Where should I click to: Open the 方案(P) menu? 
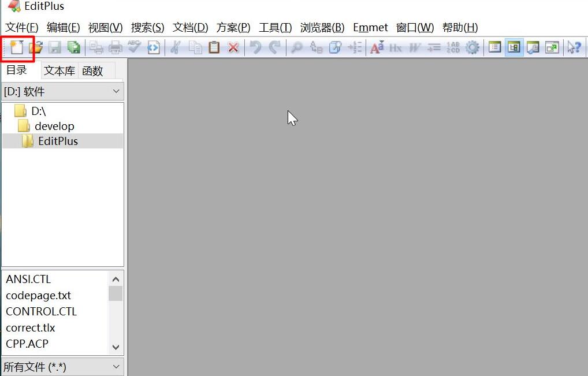tap(233, 27)
